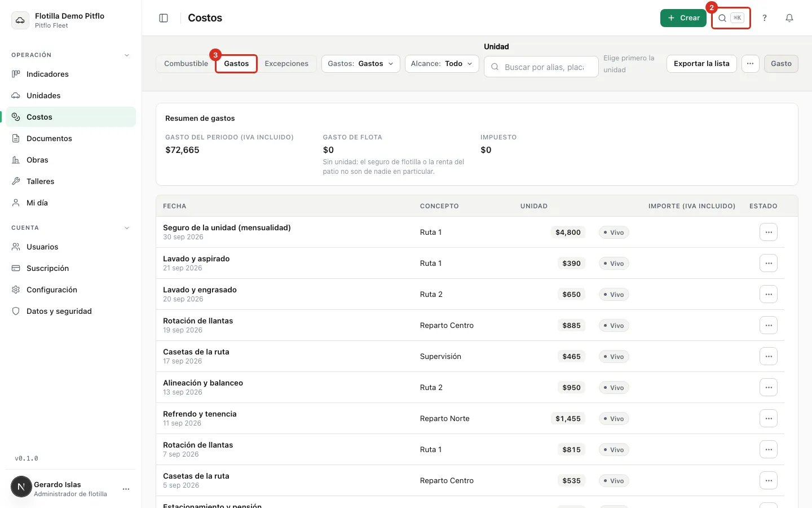Open Datos y seguridad

(71, 311)
